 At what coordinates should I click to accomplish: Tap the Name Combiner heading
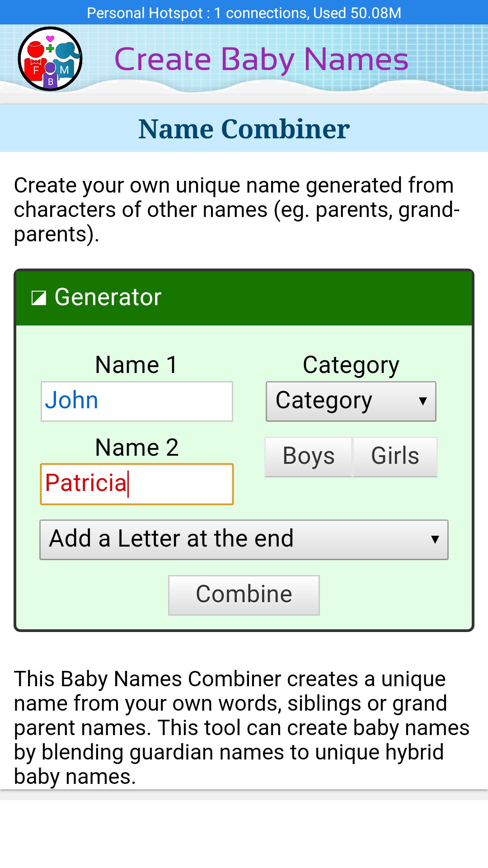[x=244, y=129]
